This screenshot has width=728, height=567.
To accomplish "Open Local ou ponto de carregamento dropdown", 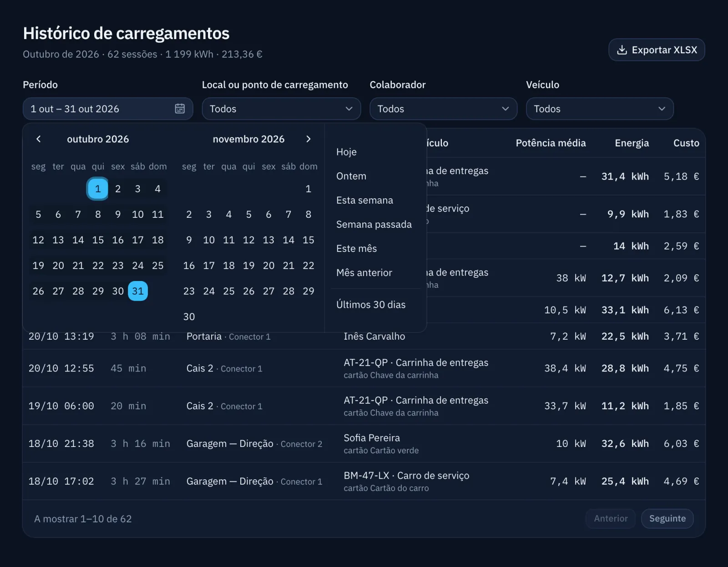I will (x=281, y=109).
